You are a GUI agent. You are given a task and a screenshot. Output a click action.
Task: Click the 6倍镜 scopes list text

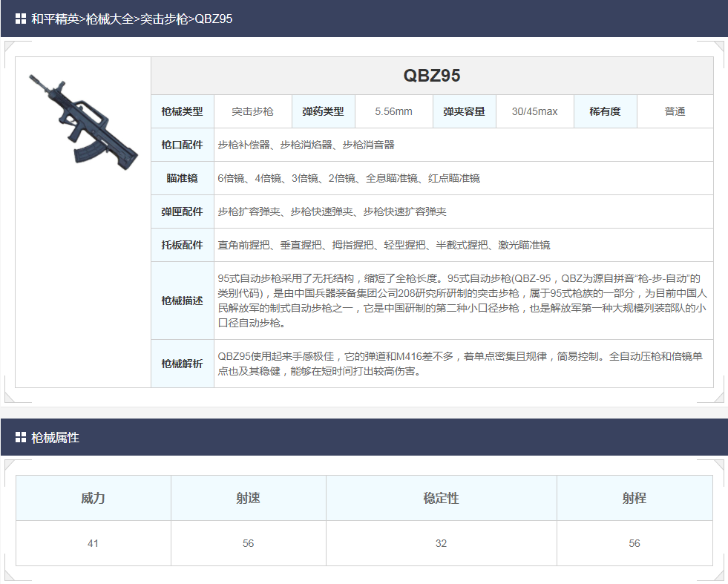[x=349, y=178]
